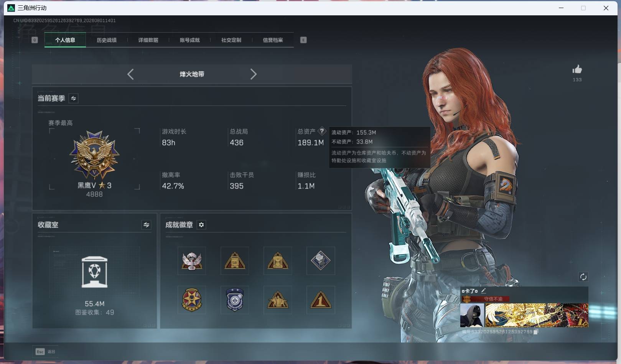
Task: Click the 总战局 value 436
Action: [236, 143]
